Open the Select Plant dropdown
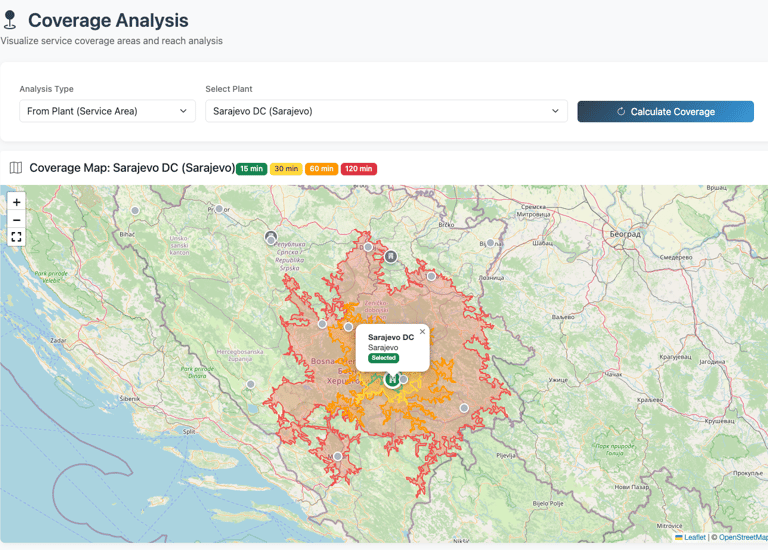Screen dimensions: 768x550 (x=386, y=111)
